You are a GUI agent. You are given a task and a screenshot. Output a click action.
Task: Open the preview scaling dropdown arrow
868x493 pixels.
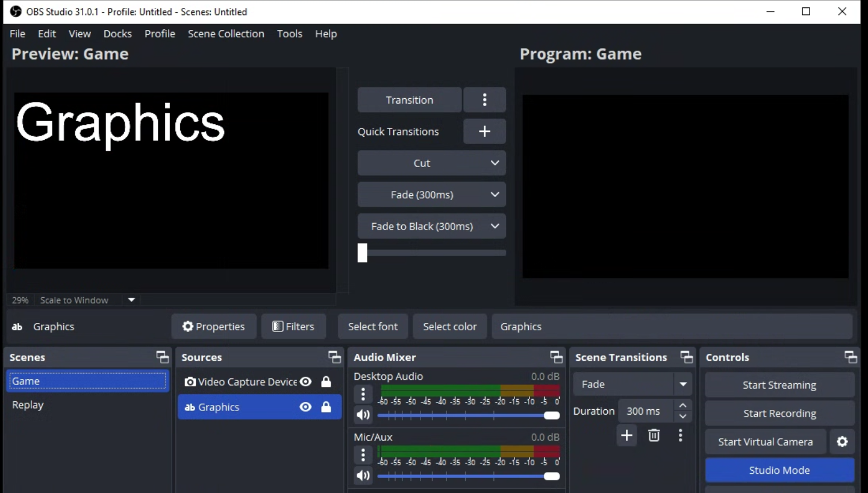(x=131, y=300)
